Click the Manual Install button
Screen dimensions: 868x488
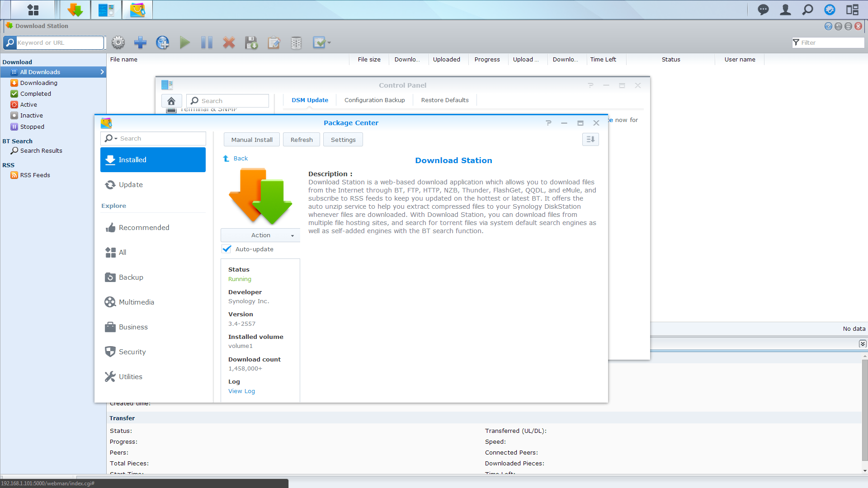pos(252,140)
